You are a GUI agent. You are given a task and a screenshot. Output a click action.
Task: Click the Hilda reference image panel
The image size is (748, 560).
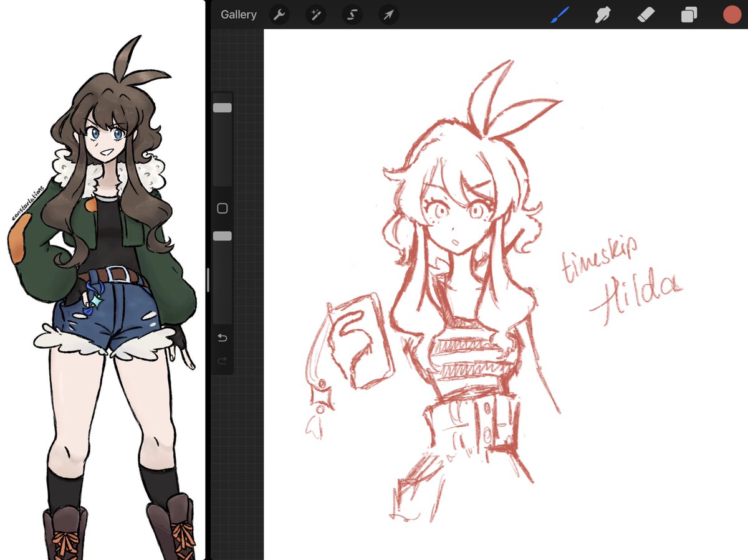click(x=102, y=280)
